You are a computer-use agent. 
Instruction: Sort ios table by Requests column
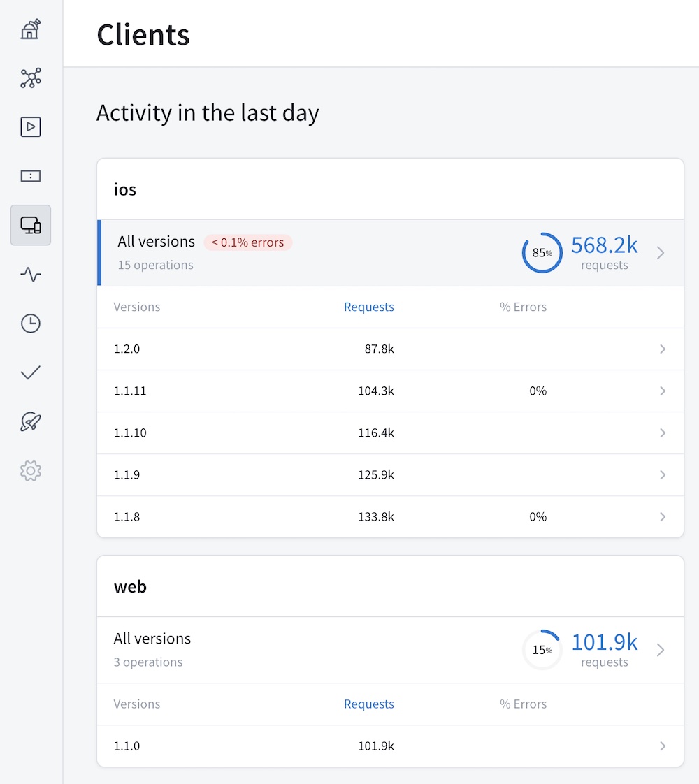[x=368, y=307]
